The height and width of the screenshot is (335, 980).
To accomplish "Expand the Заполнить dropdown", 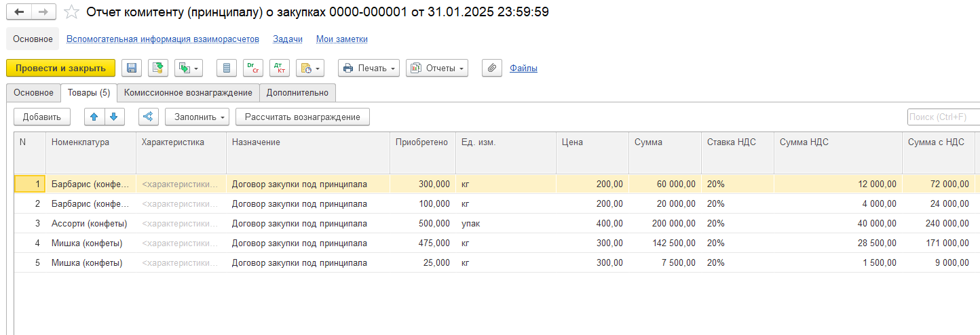I will click(x=197, y=117).
